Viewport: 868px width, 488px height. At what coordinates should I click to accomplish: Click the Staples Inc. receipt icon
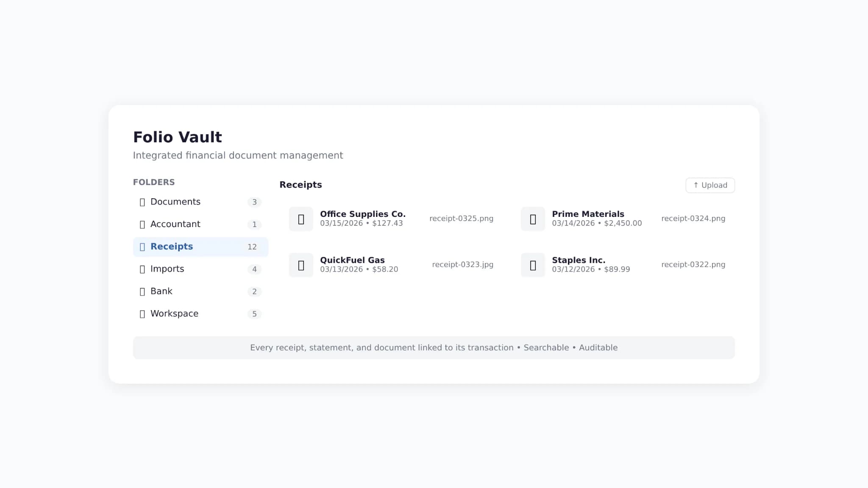(x=533, y=265)
